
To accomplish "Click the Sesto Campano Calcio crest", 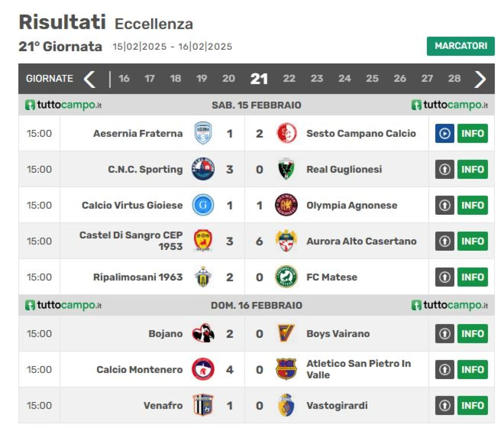I will [286, 133].
